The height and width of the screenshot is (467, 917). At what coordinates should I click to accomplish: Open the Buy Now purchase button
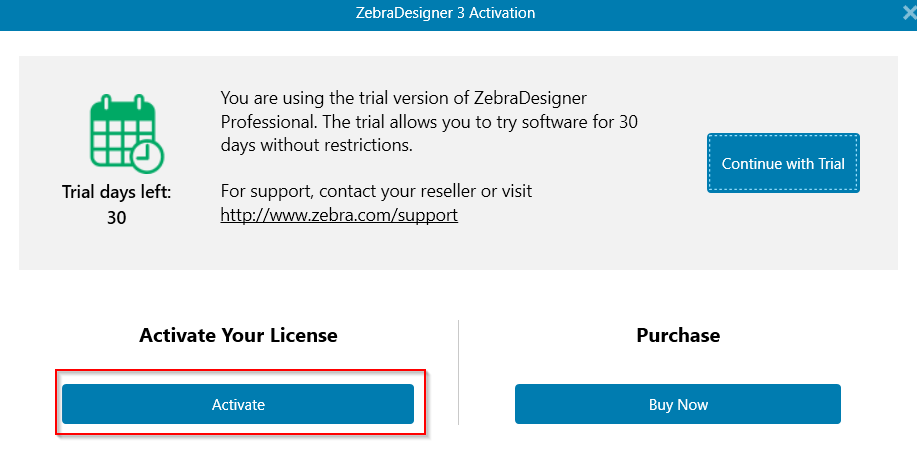(x=678, y=404)
